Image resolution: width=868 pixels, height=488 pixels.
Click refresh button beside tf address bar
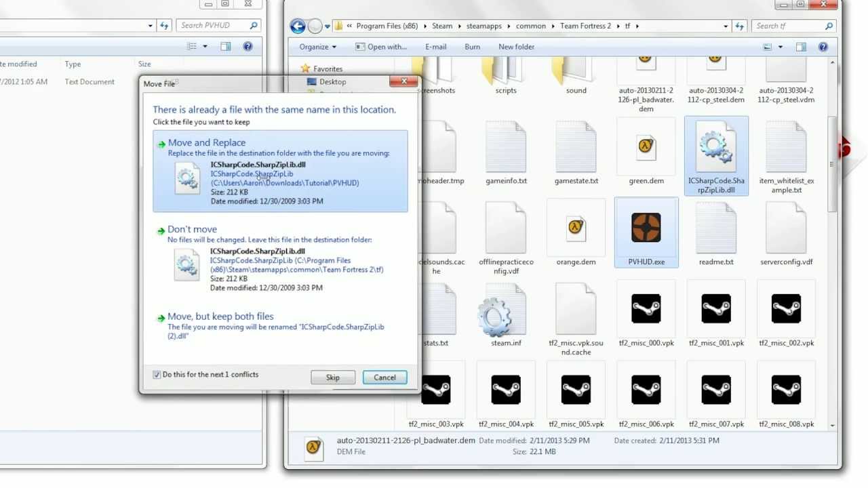tap(740, 26)
